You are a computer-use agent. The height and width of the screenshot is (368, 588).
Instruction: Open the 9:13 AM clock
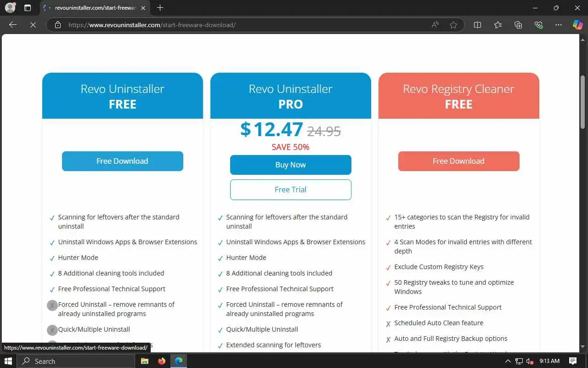(x=549, y=361)
